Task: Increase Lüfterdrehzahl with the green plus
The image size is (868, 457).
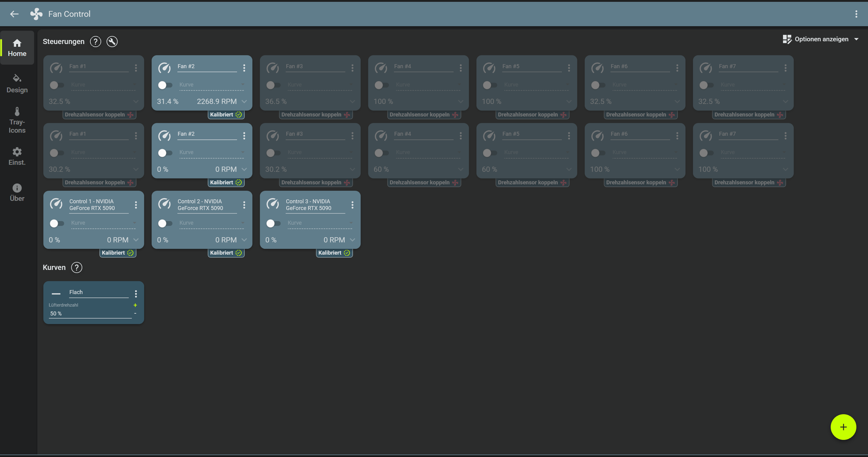Action: 135,305
